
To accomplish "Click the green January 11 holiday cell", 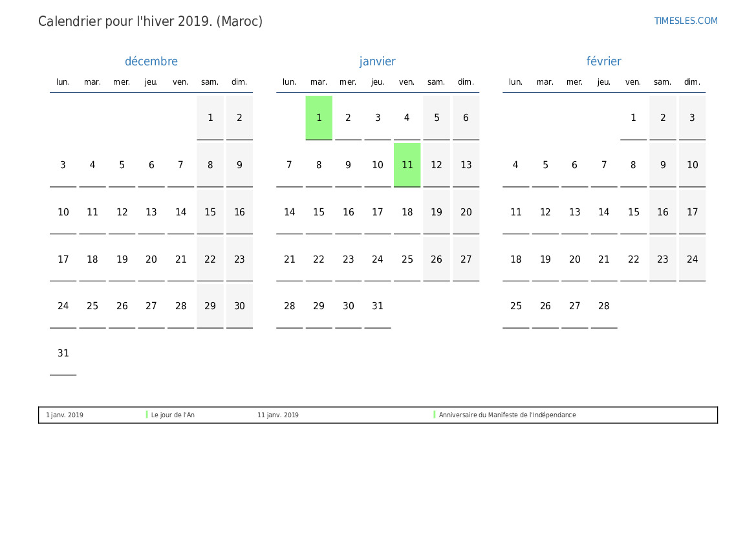I will [x=407, y=165].
